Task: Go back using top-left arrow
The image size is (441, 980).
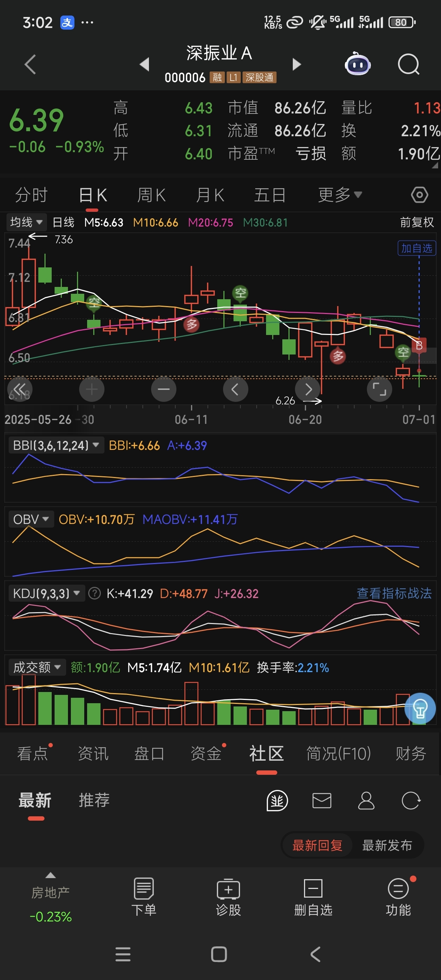Action: click(30, 64)
